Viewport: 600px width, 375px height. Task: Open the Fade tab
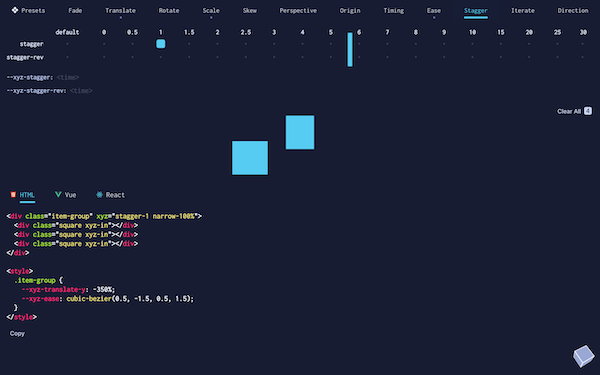(75, 11)
